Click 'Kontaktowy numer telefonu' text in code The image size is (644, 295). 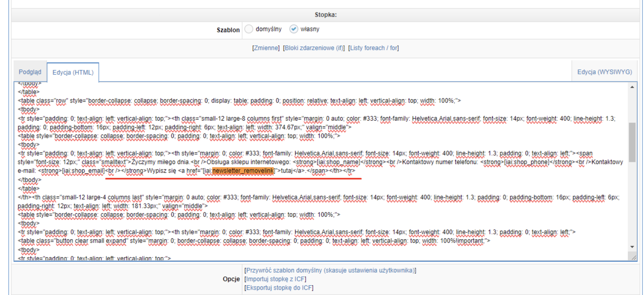tap(440, 162)
